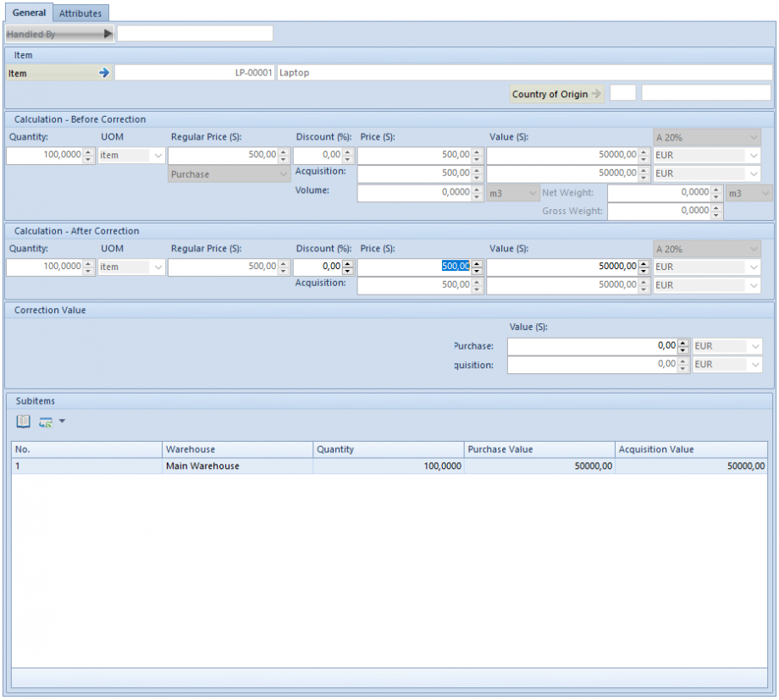The width and height of the screenshot is (779, 700).
Task: Click the Item lookup arrow icon
Action: 103,73
